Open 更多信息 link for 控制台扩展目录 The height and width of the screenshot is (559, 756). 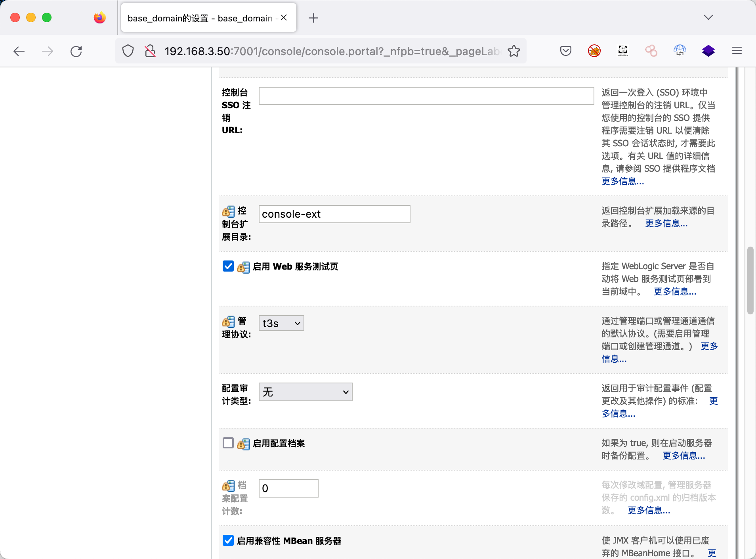coord(666,224)
